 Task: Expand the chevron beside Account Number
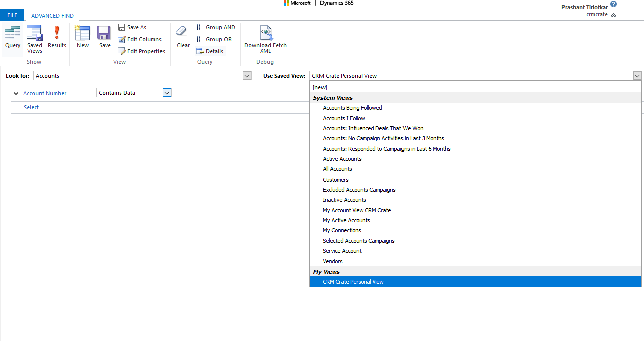coord(16,93)
